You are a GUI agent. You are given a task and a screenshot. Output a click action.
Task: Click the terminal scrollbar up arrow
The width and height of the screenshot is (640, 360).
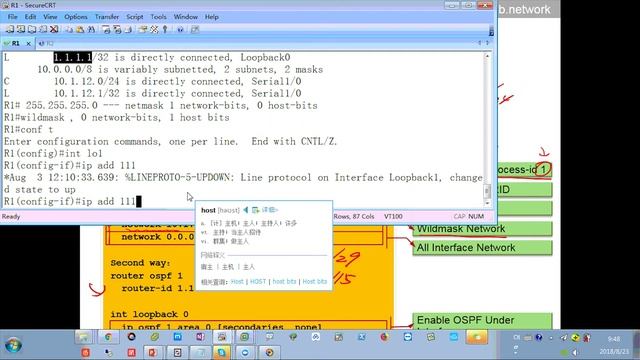487,56
